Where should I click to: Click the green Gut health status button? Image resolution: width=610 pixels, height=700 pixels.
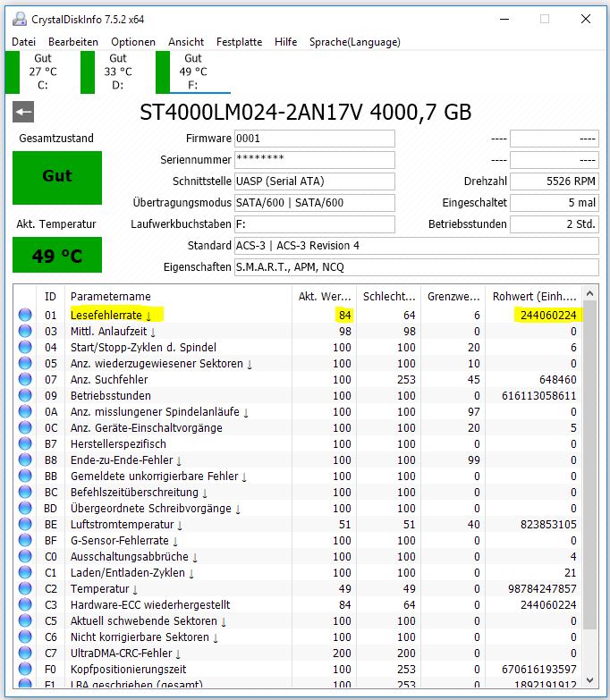(x=57, y=178)
